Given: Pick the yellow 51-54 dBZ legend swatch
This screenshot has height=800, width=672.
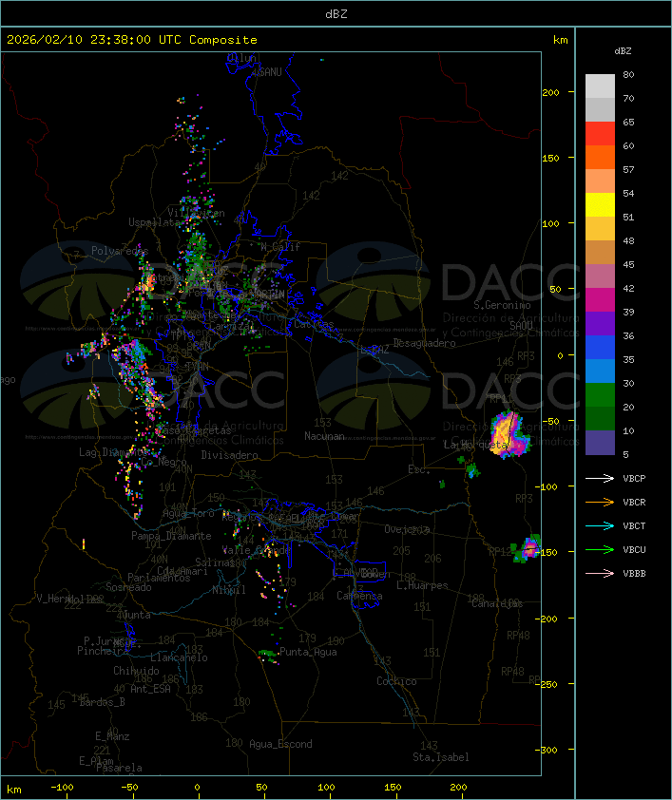Looking at the screenshot, I should point(600,205).
